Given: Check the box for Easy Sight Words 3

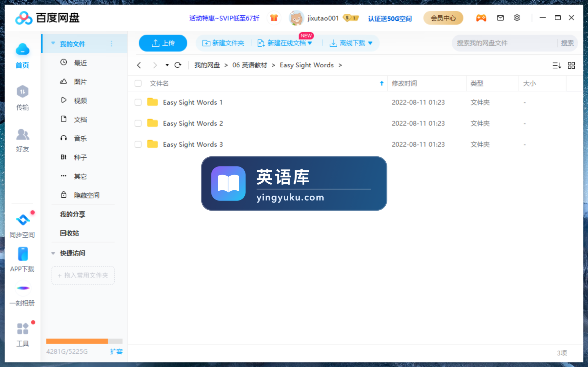Looking at the screenshot, I should pyautogui.click(x=138, y=144).
